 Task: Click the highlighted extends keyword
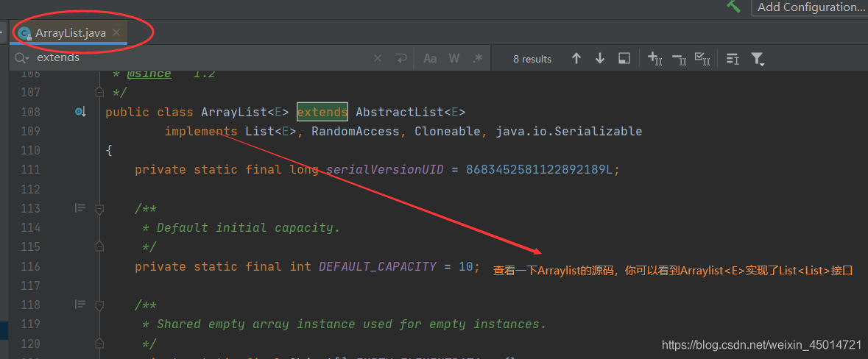click(322, 113)
